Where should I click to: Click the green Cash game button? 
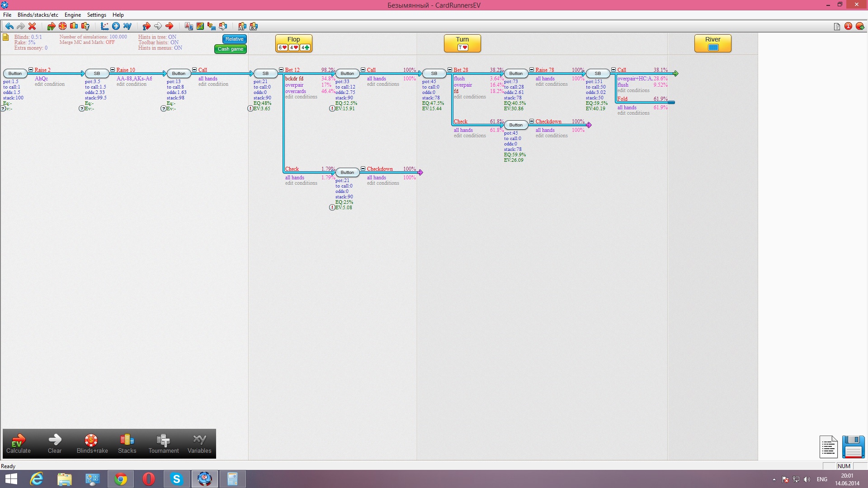click(230, 49)
